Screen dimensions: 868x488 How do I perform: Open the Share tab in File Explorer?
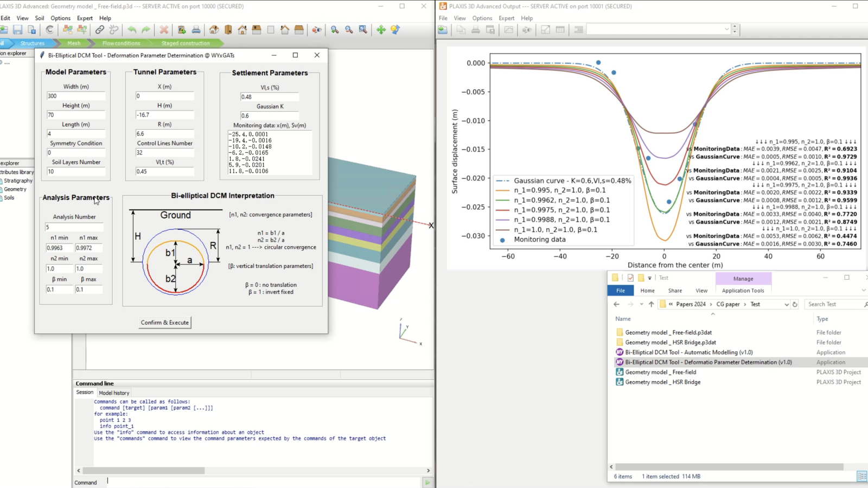675,291
